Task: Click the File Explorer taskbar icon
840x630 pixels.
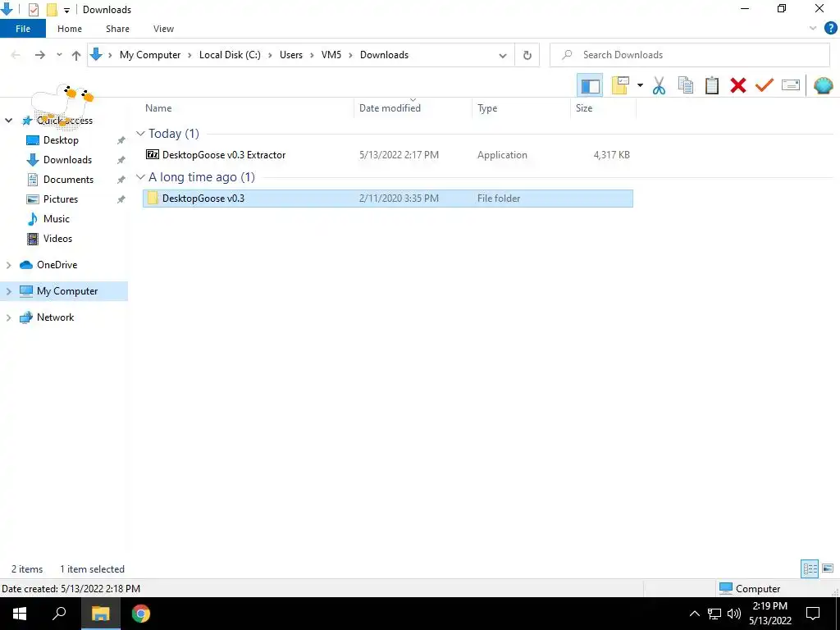Action: click(x=100, y=614)
